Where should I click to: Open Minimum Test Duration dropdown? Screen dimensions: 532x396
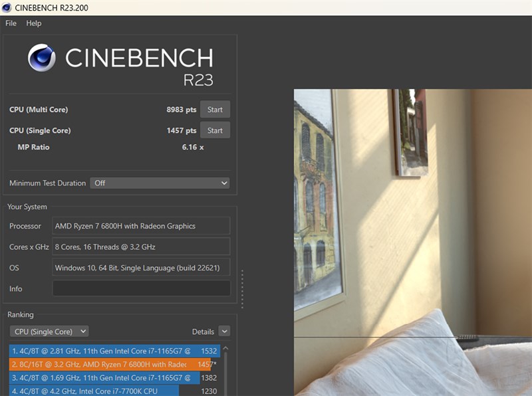tap(160, 183)
